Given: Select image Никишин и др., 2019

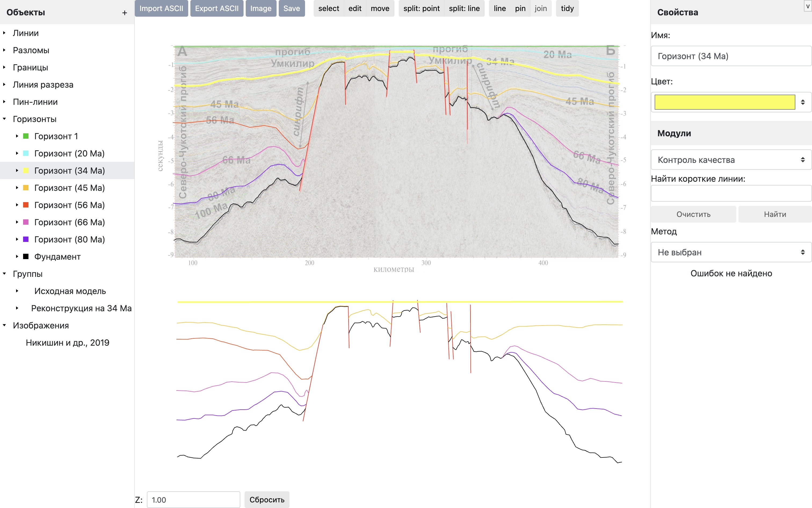Looking at the screenshot, I should (67, 342).
